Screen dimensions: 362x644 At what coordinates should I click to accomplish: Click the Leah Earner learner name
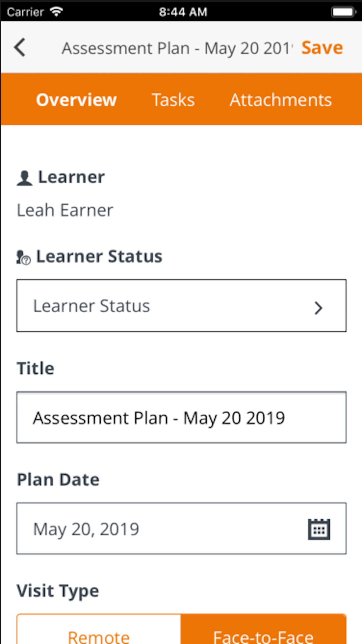65,210
